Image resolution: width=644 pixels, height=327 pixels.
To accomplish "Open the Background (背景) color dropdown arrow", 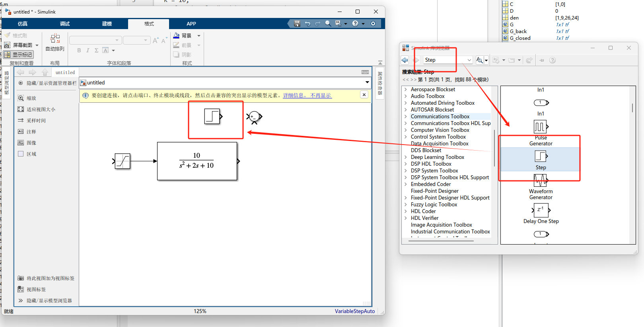I will tap(199, 35).
